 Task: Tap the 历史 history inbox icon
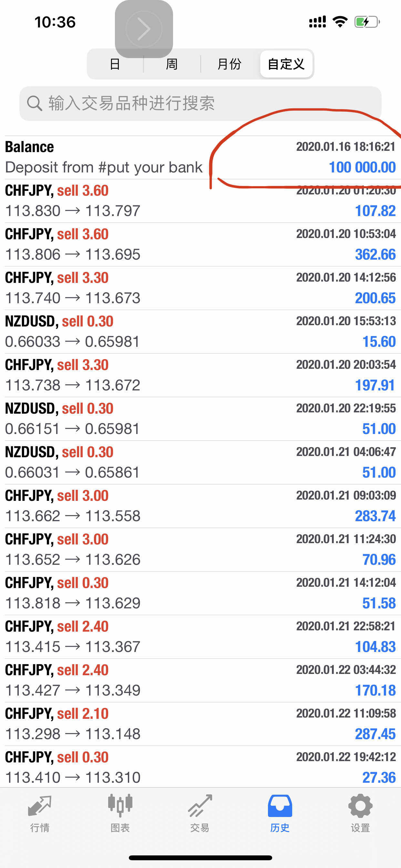click(x=280, y=806)
